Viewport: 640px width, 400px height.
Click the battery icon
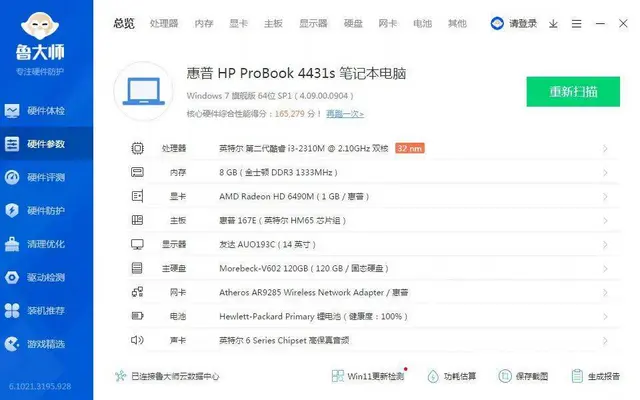point(138,316)
